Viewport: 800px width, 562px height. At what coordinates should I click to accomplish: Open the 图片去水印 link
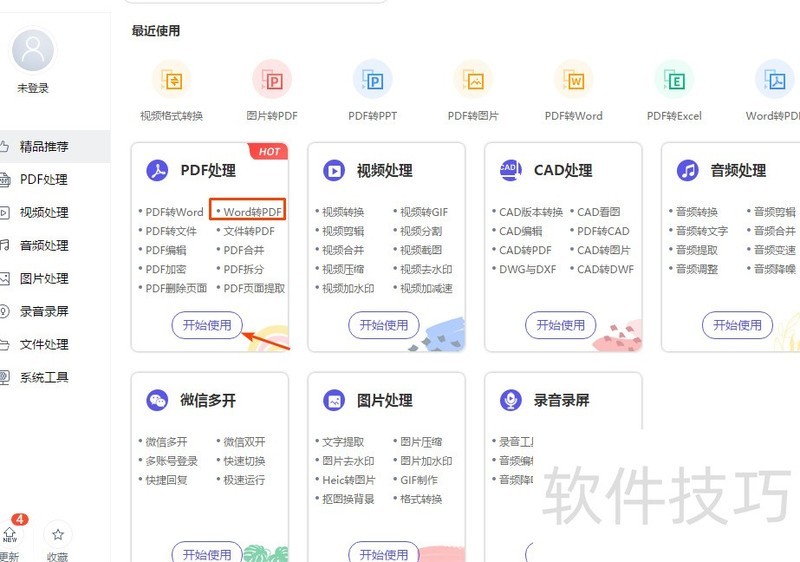pos(348,461)
